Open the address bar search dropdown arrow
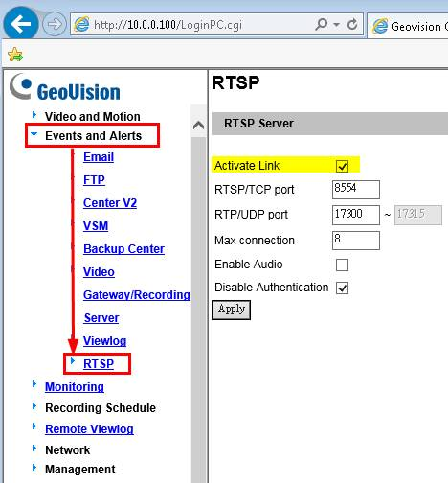 tap(336, 24)
